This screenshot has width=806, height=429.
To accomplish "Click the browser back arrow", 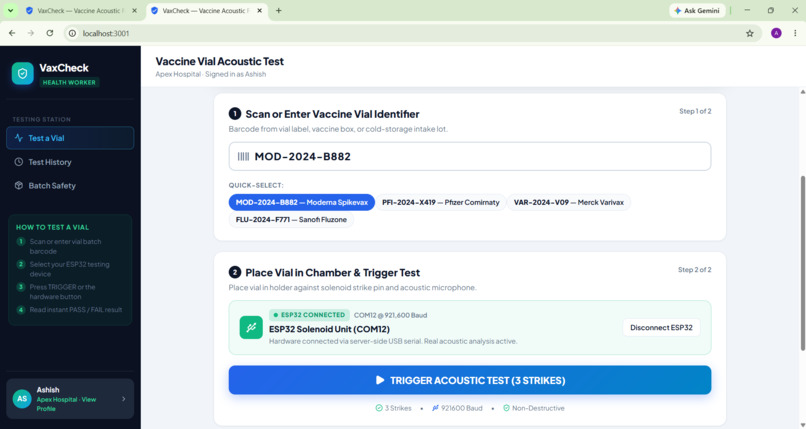I will click(x=12, y=33).
